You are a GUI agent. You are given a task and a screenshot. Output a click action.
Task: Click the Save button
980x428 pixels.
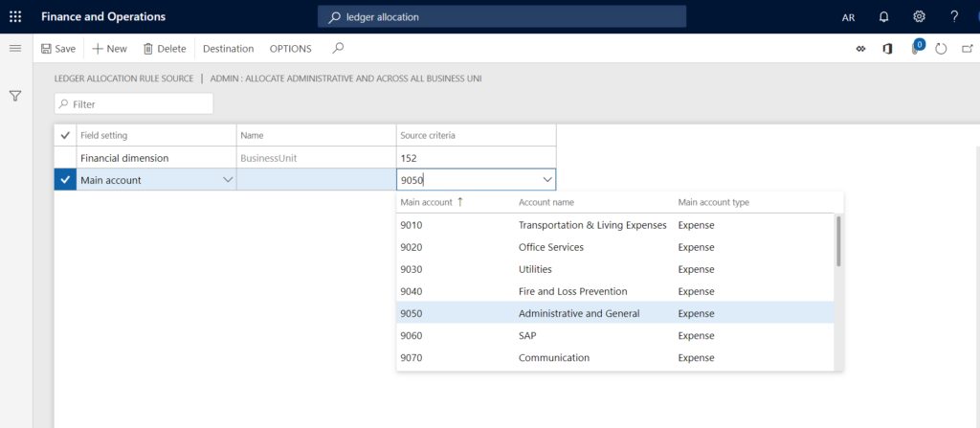point(57,49)
